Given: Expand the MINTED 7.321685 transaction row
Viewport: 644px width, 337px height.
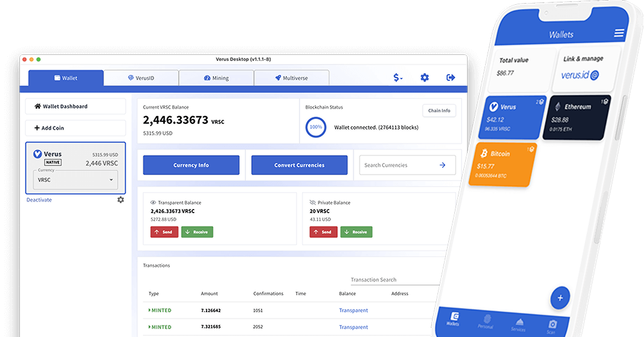Looking at the screenshot, I should (159, 327).
